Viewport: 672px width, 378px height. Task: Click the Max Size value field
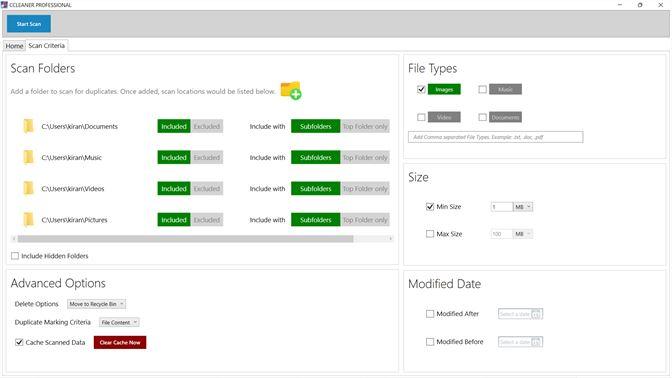tap(501, 234)
